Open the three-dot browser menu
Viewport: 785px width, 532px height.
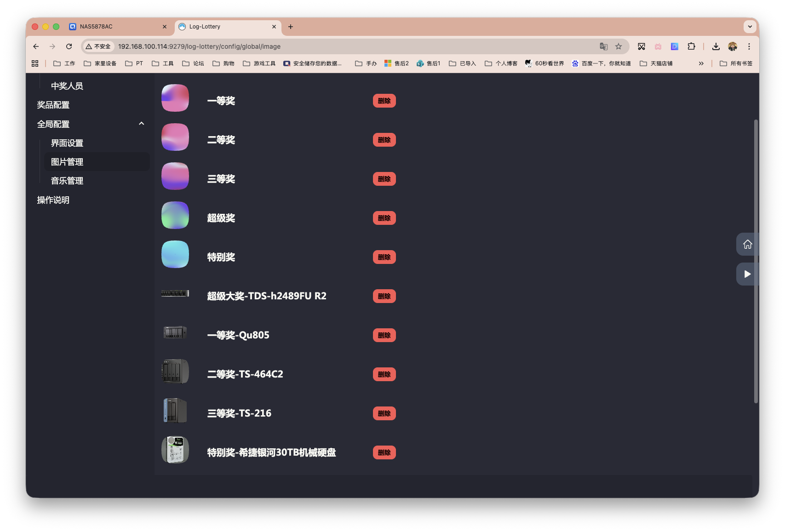point(749,46)
